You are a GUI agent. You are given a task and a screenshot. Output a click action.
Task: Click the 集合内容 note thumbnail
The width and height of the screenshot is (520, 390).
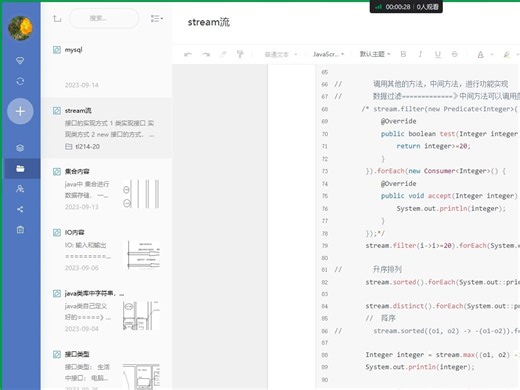pyautogui.click(x=141, y=194)
